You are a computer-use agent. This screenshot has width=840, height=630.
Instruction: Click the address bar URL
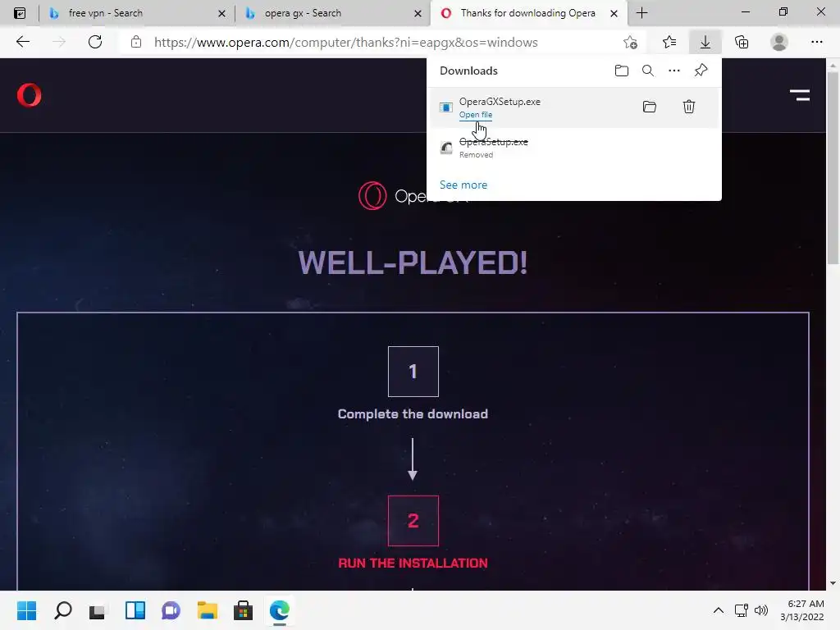(346, 43)
